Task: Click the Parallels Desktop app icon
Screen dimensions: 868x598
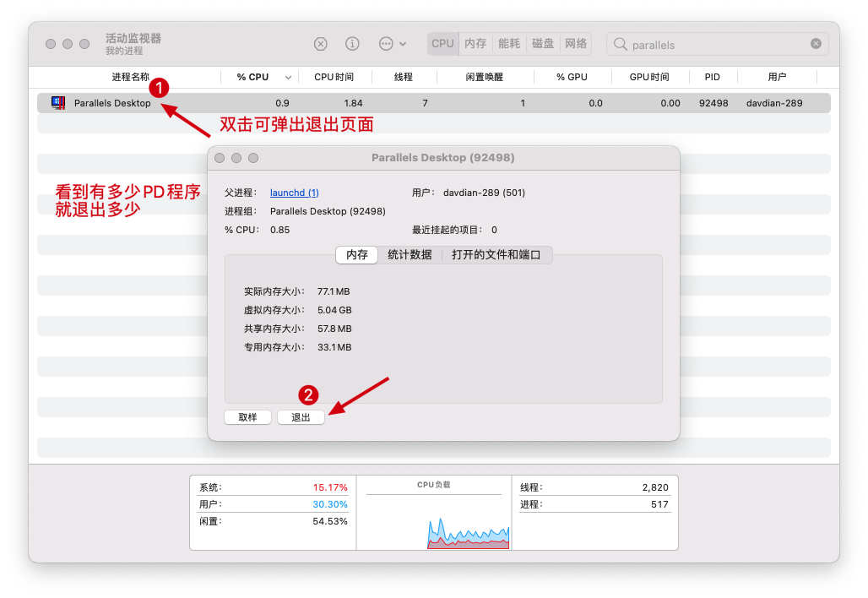Action: click(58, 103)
